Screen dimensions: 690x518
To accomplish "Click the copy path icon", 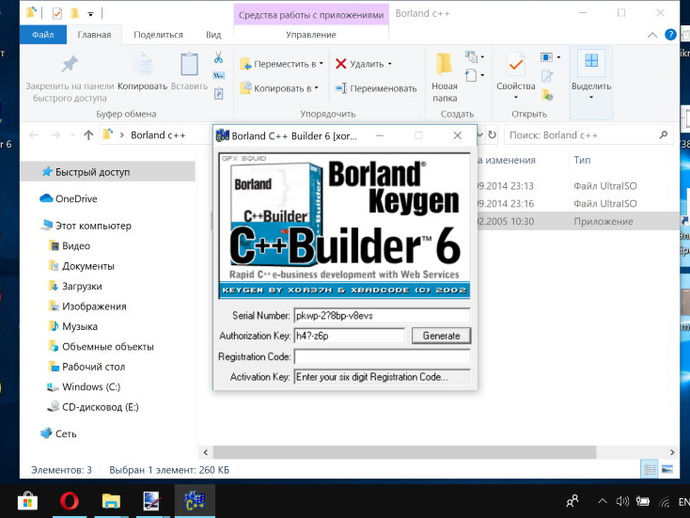I will [x=218, y=76].
